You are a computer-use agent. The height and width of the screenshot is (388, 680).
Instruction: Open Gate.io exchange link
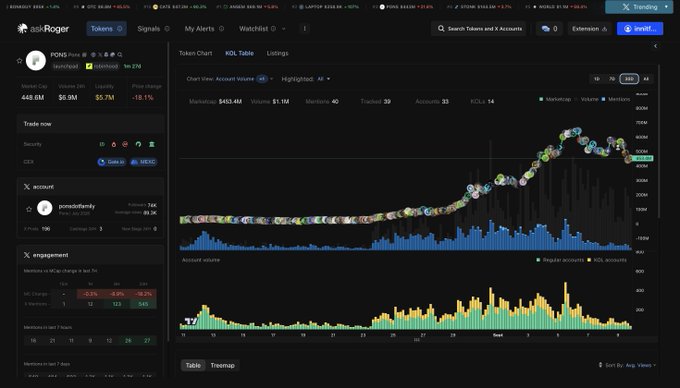click(x=112, y=162)
